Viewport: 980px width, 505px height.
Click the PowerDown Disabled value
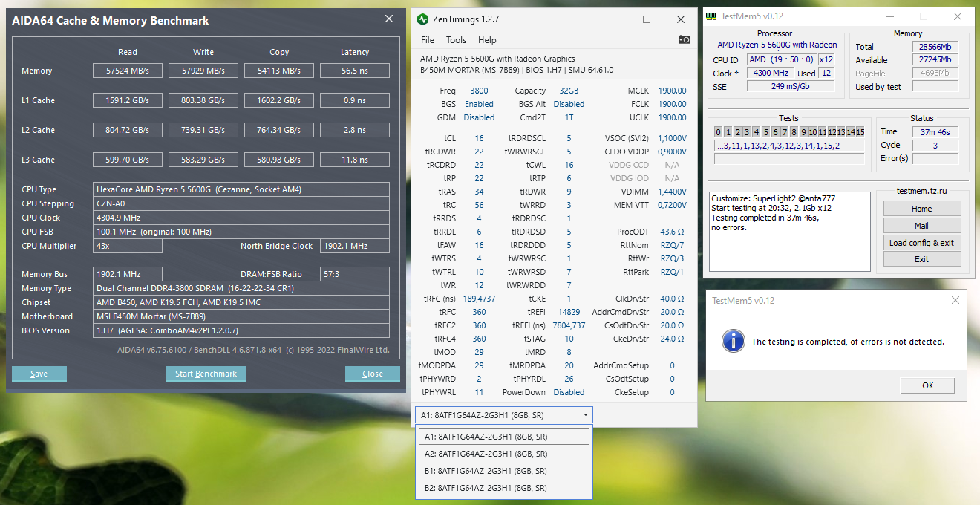coord(569,392)
